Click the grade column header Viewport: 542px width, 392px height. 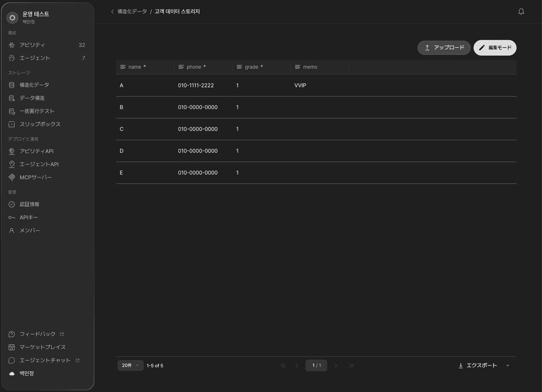(261, 67)
